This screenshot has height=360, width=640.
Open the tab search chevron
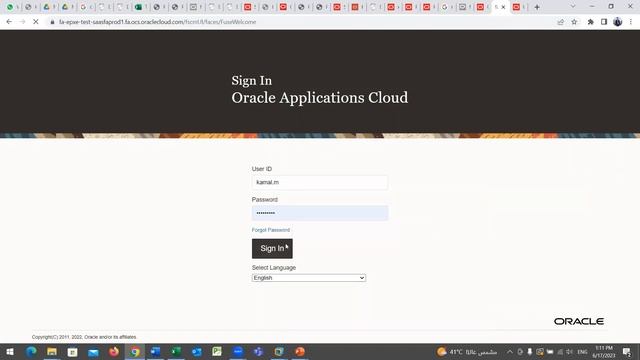[x=573, y=7]
